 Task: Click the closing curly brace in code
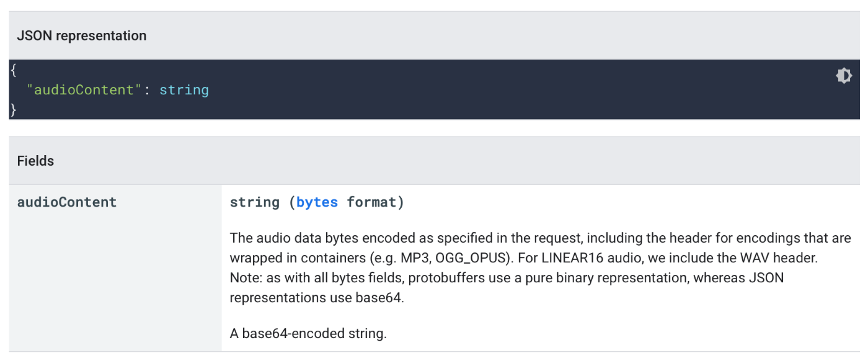pos(13,110)
